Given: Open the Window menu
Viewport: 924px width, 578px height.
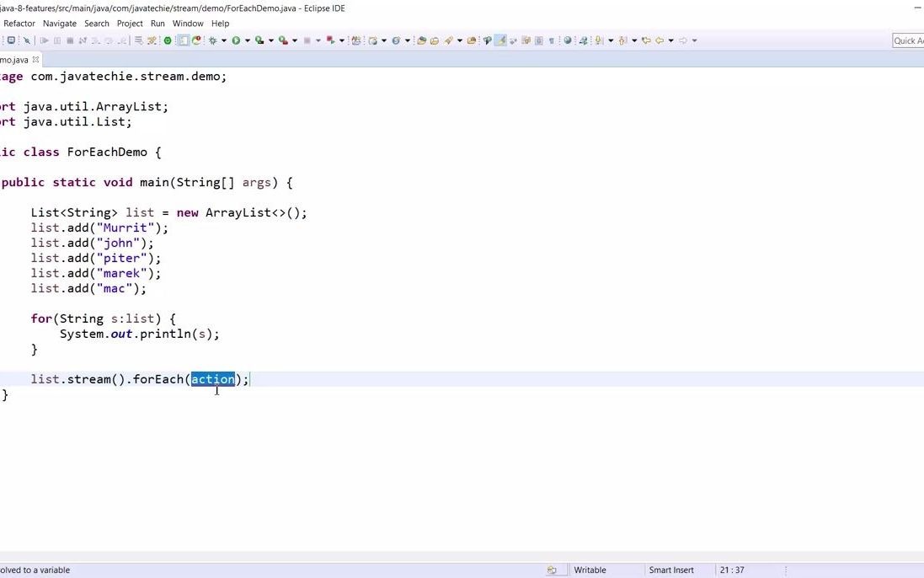Looking at the screenshot, I should pyautogui.click(x=188, y=23).
